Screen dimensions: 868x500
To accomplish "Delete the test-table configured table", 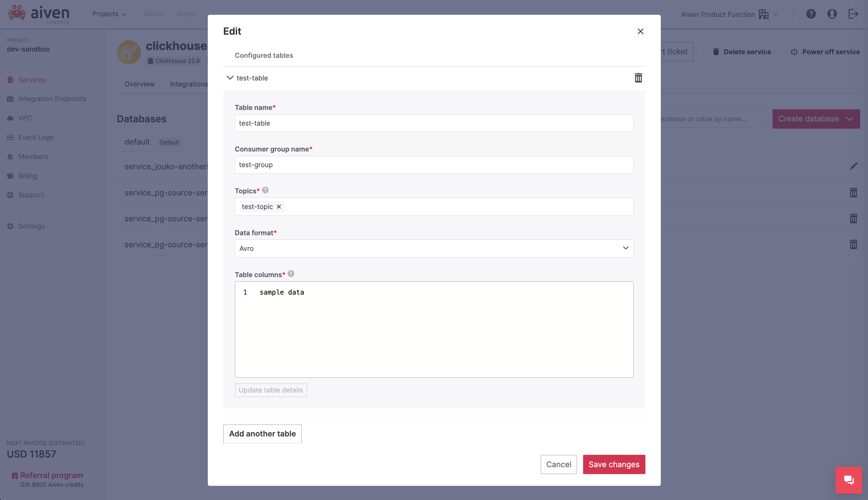I will tap(638, 78).
